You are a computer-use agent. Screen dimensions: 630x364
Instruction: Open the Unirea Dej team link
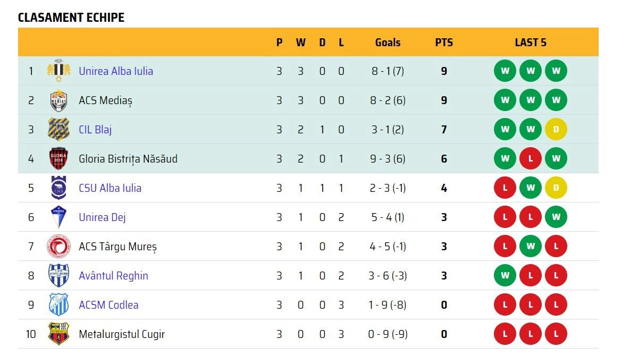[102, 217]
